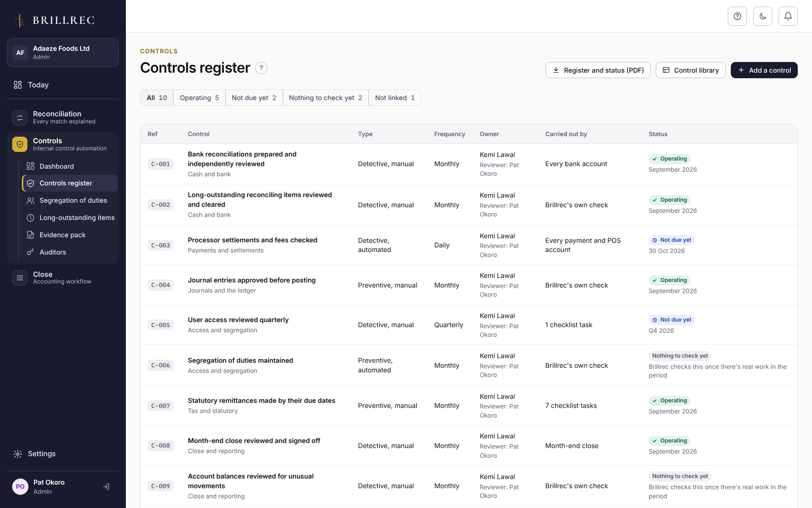Click Add a control button

click(764, 70)
